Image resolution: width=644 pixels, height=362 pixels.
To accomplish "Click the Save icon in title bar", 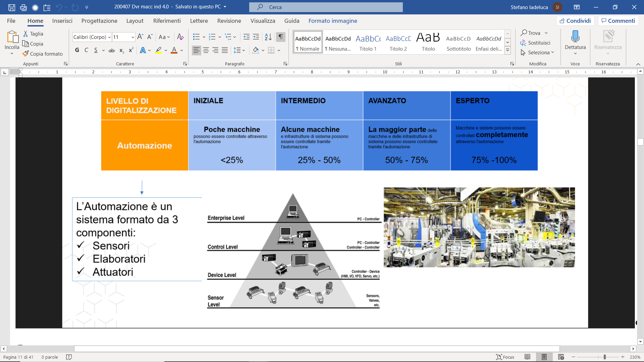I will tap(12, 7).
